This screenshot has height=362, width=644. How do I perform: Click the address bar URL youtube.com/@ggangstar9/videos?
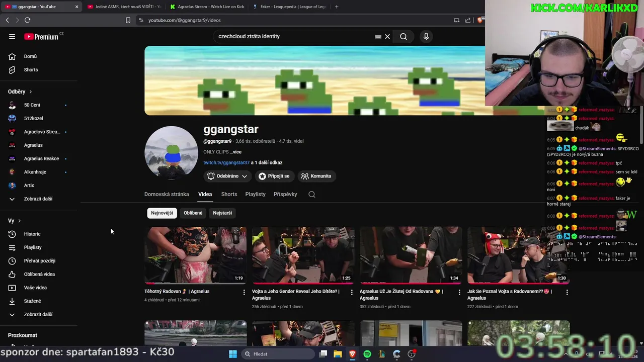tap(185, 20)
